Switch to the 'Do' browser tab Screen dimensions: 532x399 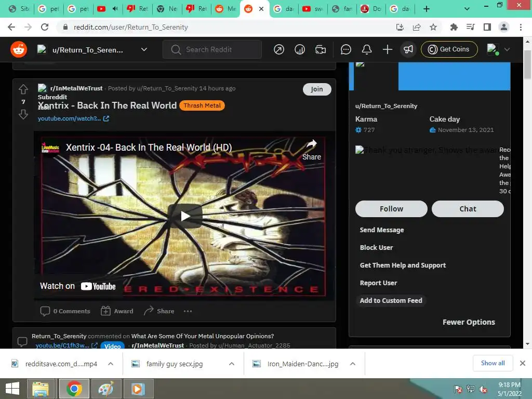point(370,9)
